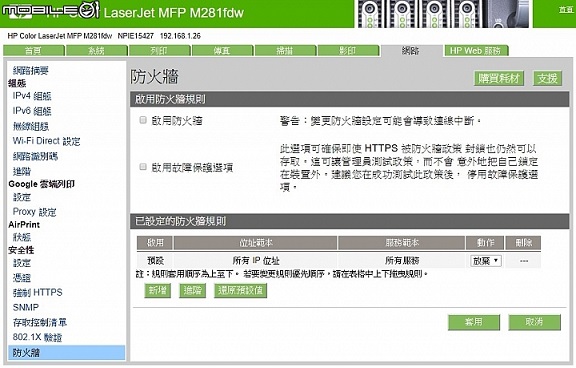Open SNMP settings in the sidebar
The width and height of the screenshot is (576, 368).
coord(26,307)
